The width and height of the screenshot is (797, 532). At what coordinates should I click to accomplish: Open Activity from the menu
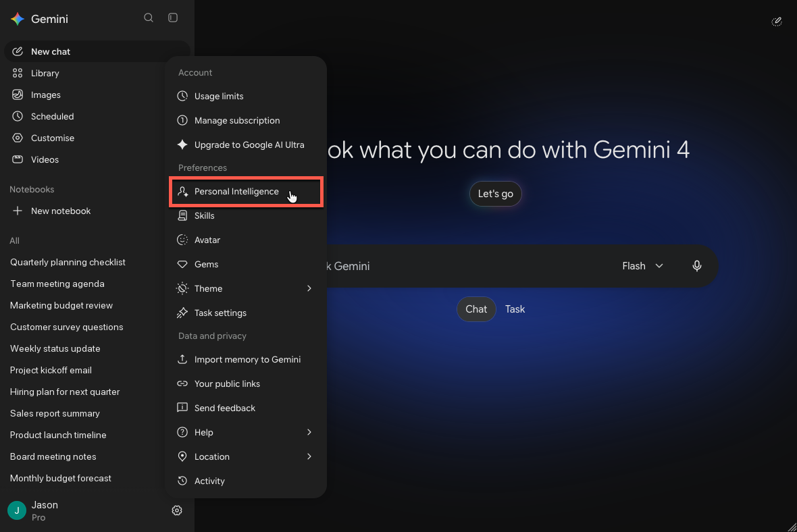[x=246, y=481]
